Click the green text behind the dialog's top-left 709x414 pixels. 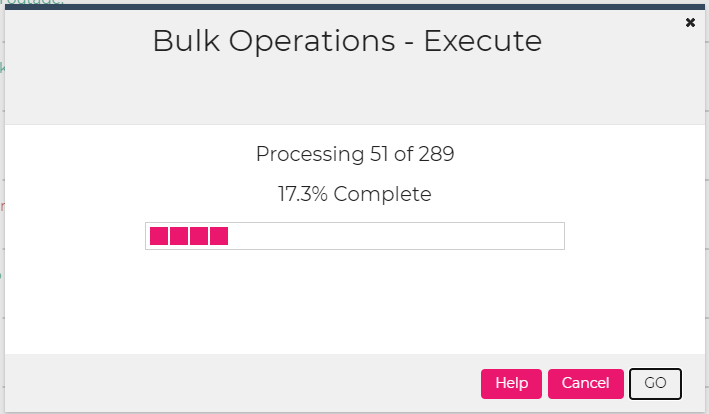(x=30, y=3)
